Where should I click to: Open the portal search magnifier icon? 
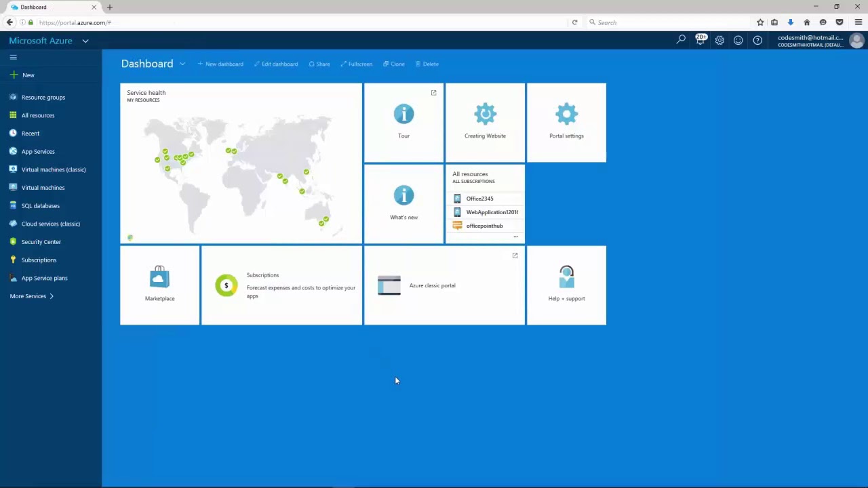coord(681,40)
